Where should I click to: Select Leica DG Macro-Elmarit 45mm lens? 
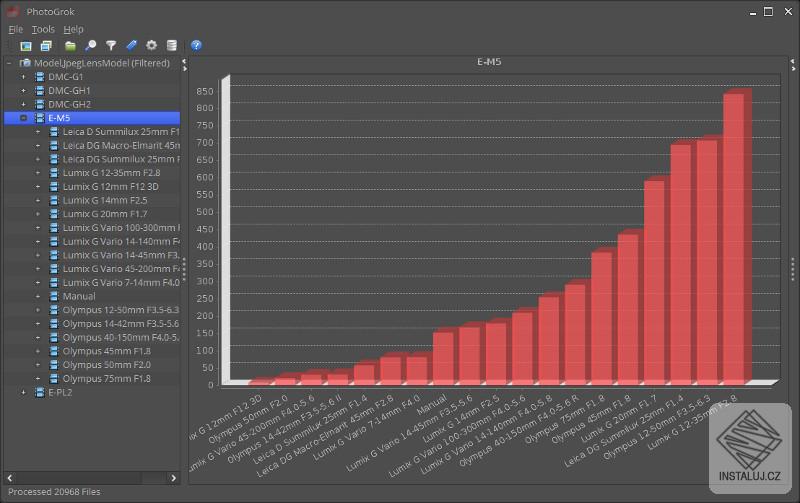(121, 146)
